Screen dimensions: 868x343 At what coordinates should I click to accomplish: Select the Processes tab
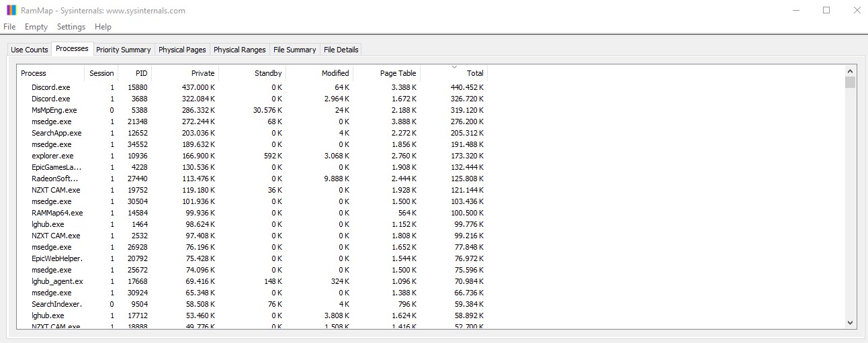[x=73, y=48]
